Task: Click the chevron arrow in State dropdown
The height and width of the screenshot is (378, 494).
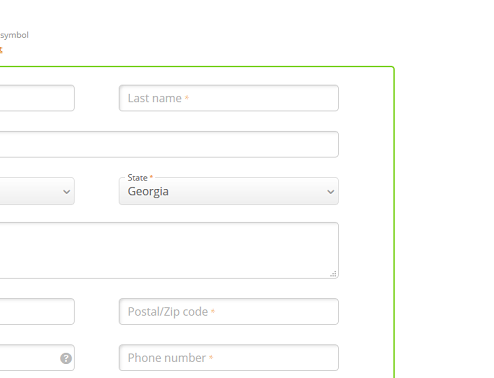Action: click(x=330, y=192)
